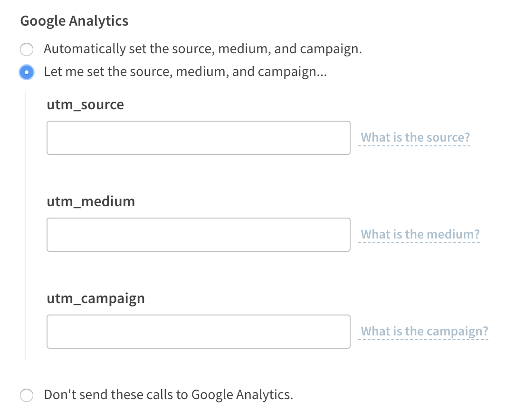Choose the 'Let me set the source' radio button
515x420 pixels.
click(27, 73)
